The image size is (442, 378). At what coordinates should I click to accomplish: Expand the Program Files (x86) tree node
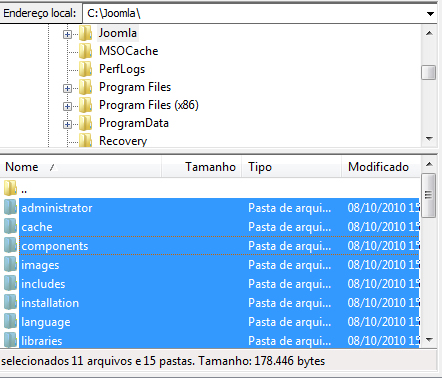tap(67, 106)
